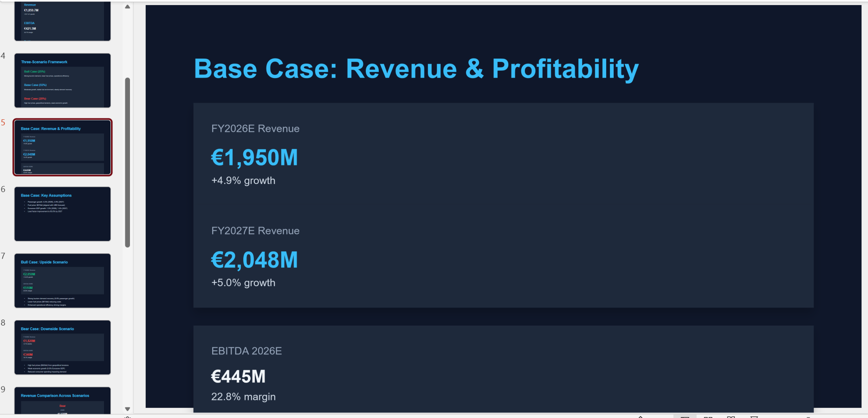Open the Bear Case: Downside Scenario thumbnail
The image size is (868, 418).
pos(62,347)
